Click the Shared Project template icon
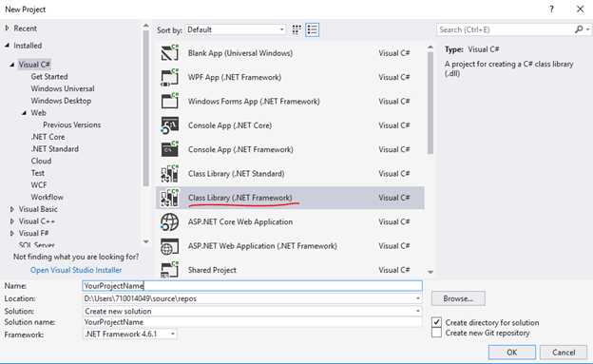 coord(170,270)
